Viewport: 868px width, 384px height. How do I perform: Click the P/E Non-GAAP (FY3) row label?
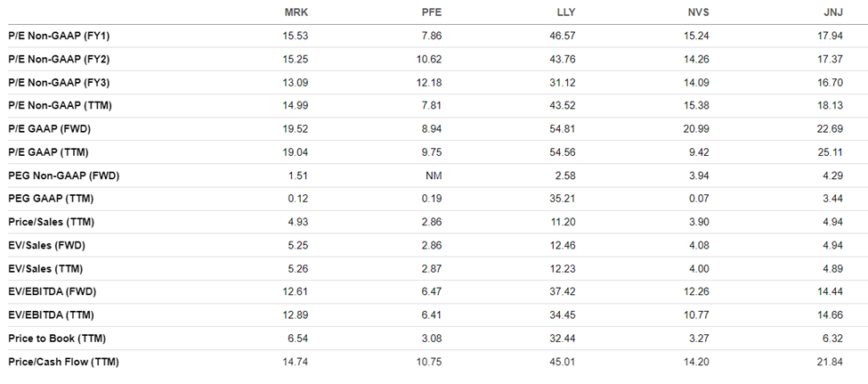pyautogui.click(x=59, y=83)
